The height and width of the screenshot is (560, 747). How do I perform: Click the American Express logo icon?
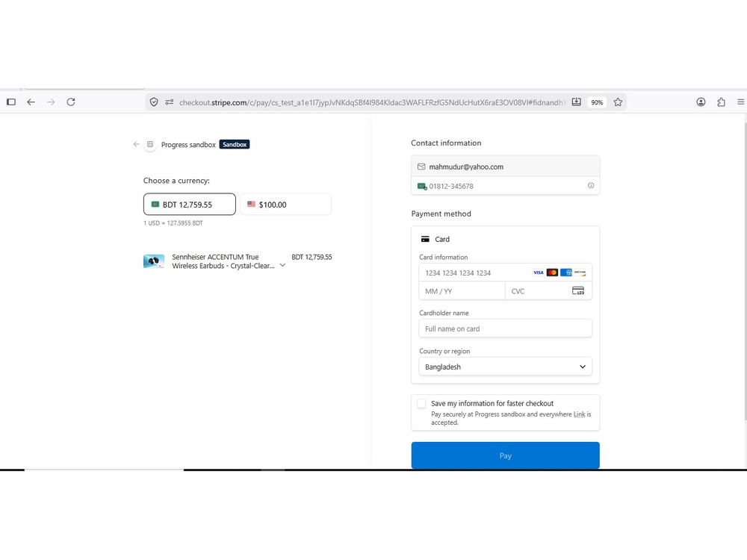point(566,273)
